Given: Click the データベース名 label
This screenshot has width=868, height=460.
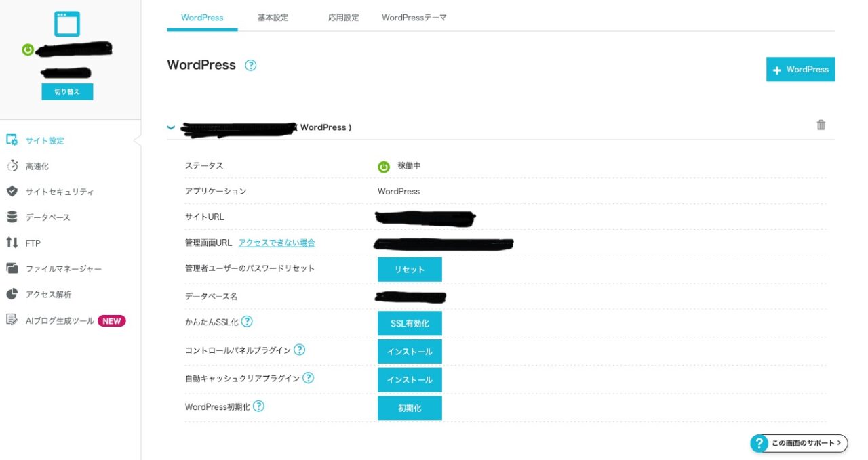Looking at the screenshot, I should click(211, 296).
